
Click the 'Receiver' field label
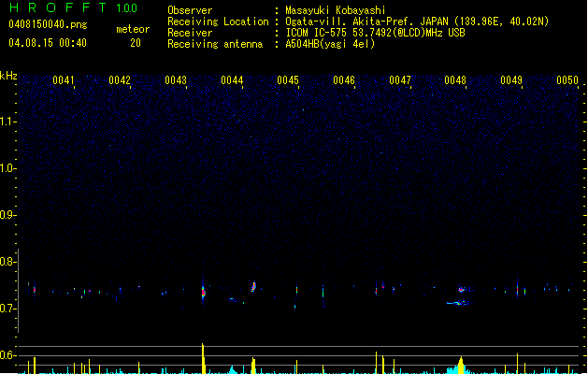point(190,33)
